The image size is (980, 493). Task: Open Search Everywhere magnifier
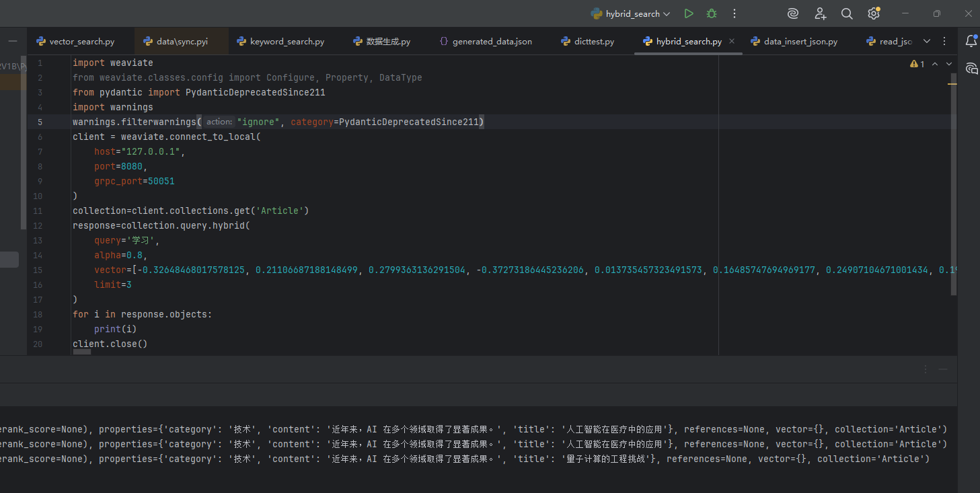(x=846, y=13)
